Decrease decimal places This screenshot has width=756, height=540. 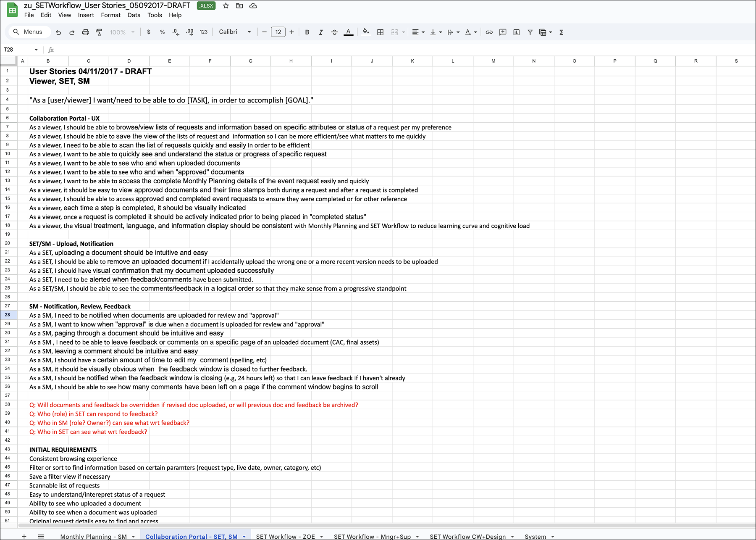[176, 32]
